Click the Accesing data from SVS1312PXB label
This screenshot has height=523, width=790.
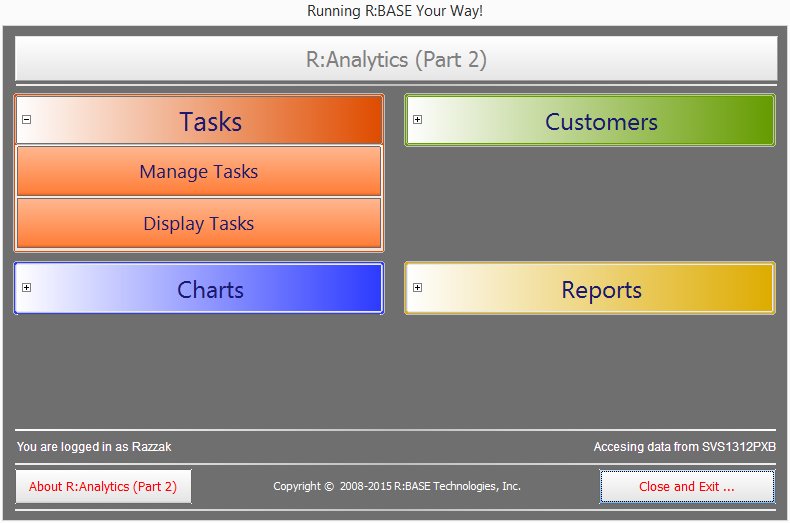(x=685, y=447)
